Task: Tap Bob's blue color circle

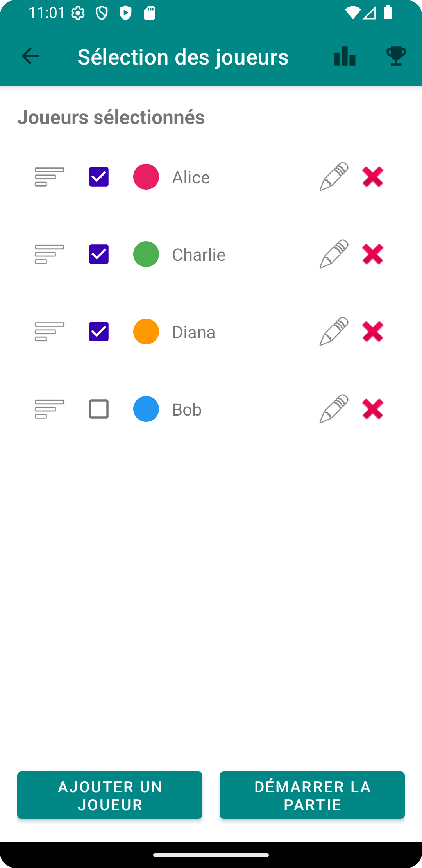Action: point(146,409)
